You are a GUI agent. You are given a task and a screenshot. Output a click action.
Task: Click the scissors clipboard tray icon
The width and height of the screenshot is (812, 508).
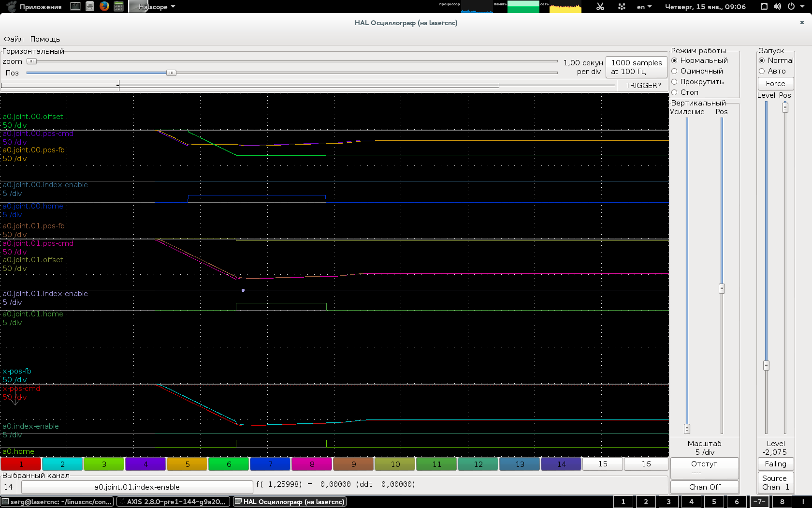(x=600, y=7)
